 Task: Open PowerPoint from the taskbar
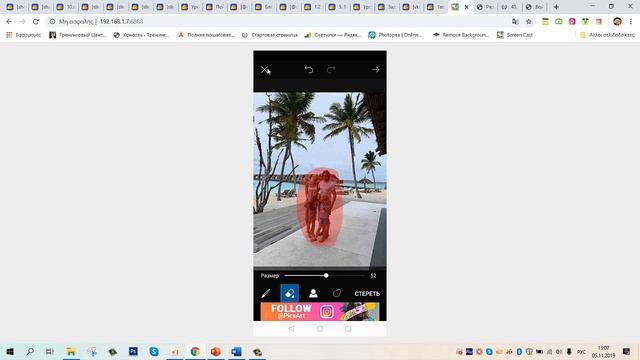pos(216,351)
